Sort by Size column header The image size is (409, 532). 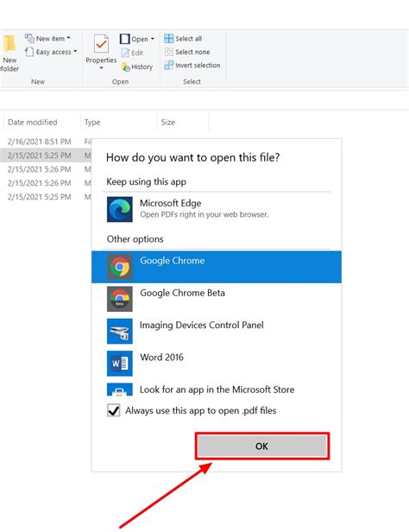tap(168, 122)
